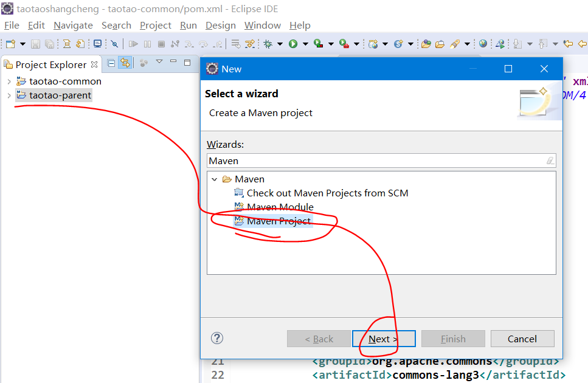Image resolution: width=588 pixels, height=383 pixels.
Task: Click the Open Web Browser globe icon
Action: coord(483,44)
